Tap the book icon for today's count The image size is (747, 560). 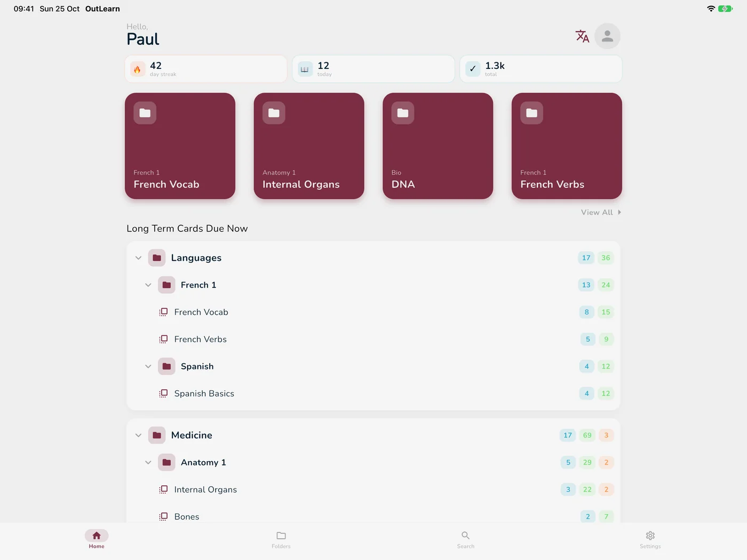[305, 69]
